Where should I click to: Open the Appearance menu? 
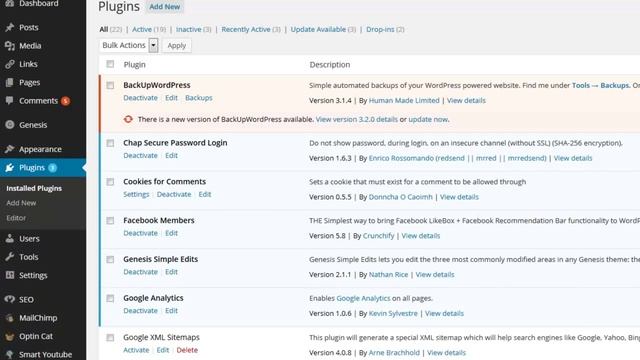(x=40, y=149)
